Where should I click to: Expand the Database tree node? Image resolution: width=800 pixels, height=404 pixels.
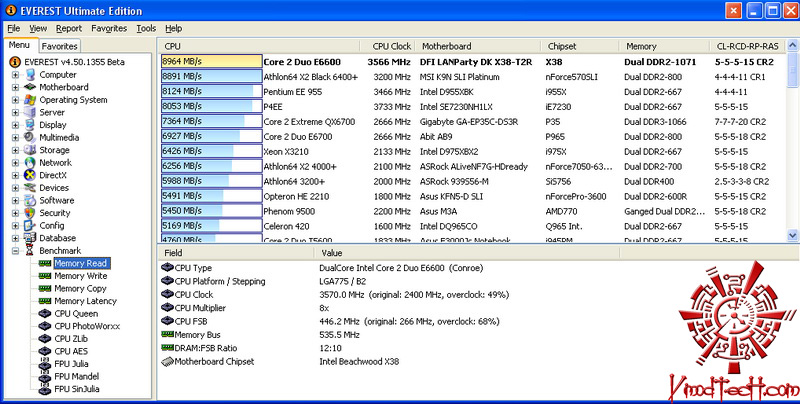15,238
